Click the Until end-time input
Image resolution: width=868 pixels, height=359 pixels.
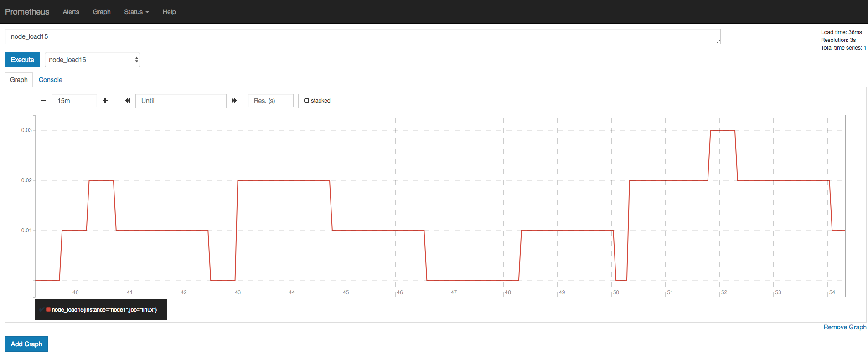(181, 101)
